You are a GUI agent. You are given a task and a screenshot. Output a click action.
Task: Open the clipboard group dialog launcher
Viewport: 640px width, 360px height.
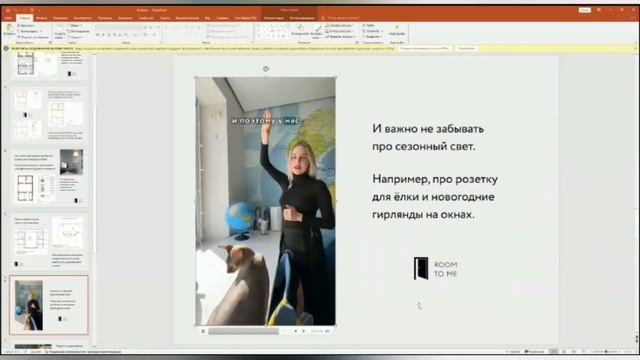click(x=50, y=42)
